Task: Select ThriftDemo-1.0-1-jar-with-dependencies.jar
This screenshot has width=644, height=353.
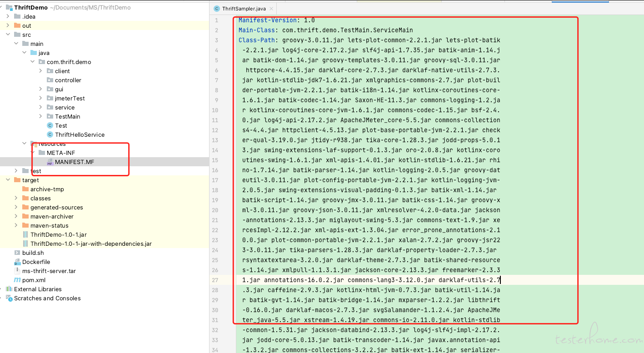Action: (x=105, y=244)
